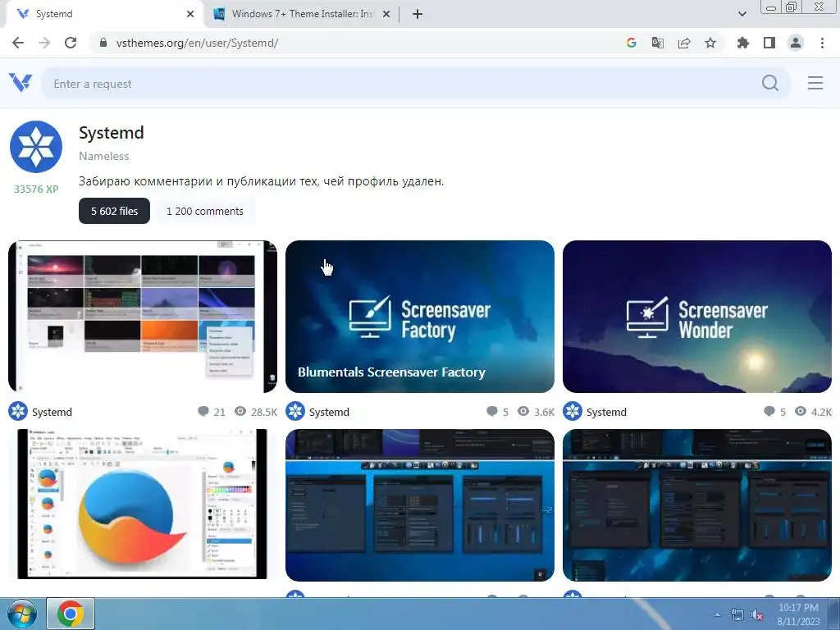
Task: Open the Extensions puzzle icon
Action: 743,43
